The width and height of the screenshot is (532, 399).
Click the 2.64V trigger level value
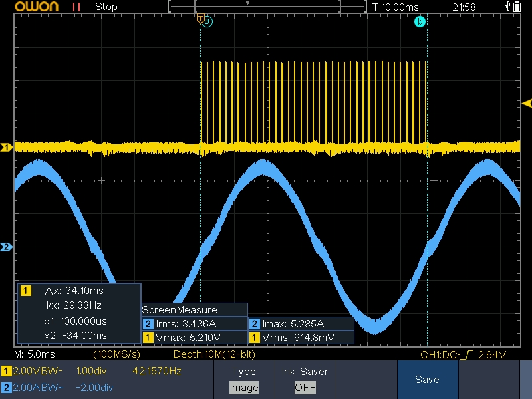click(492, 355)
